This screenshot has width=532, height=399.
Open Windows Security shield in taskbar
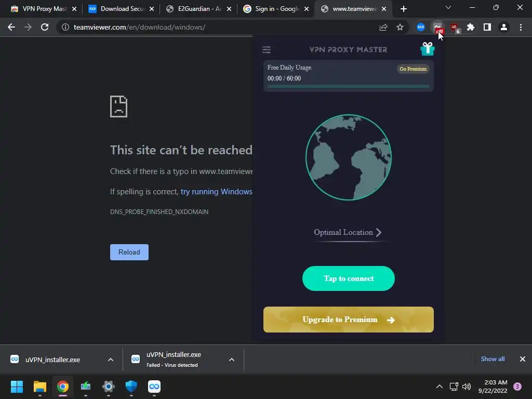pos(131,387)
